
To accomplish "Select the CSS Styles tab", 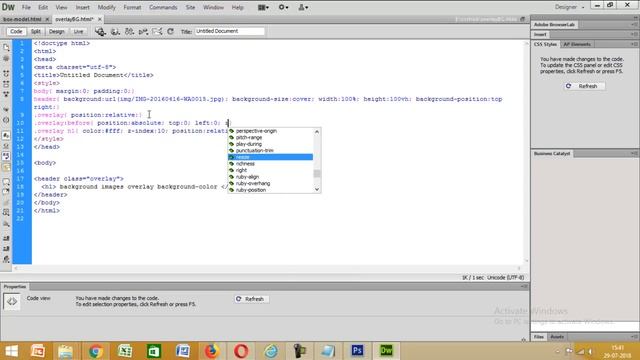I will pos(545,44).
